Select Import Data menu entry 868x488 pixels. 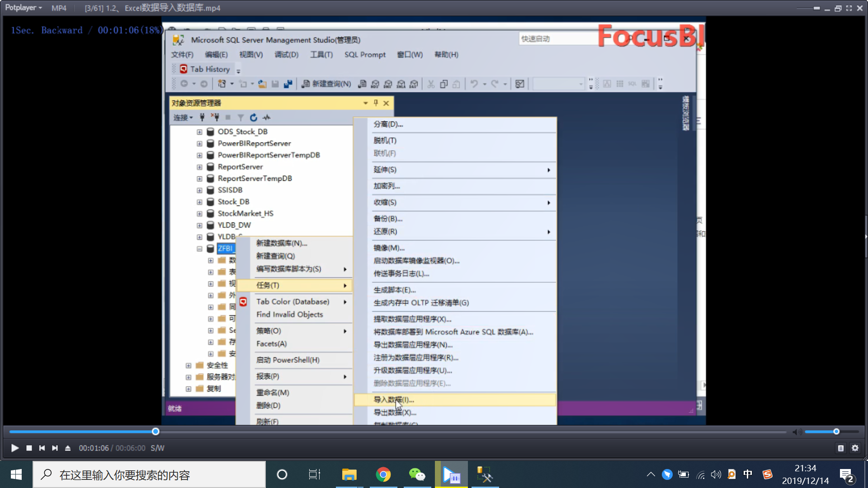point(393,399)
